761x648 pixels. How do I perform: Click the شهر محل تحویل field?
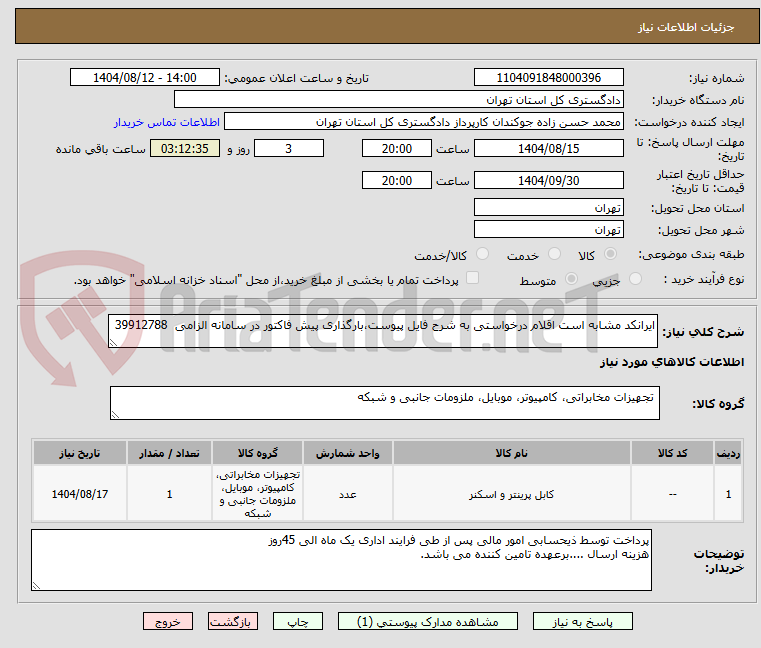(x=548, y=229)
